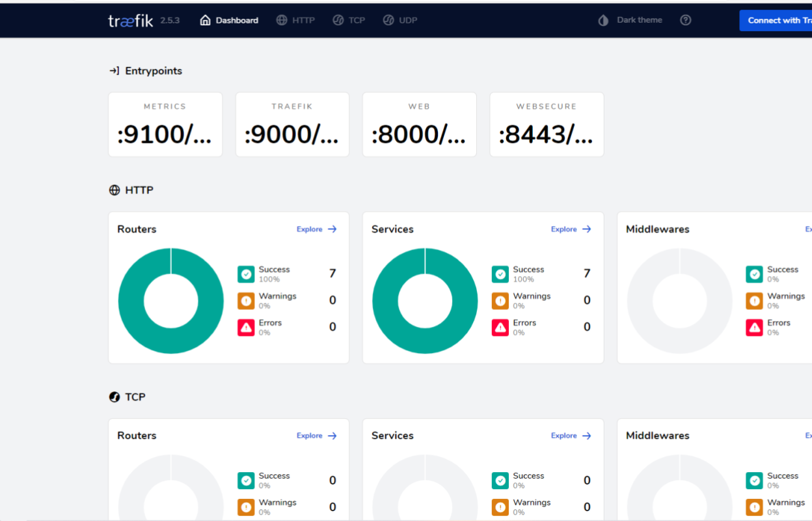Viewport: 812px width, 521px height.
Task: Open the Dashboard tab
Action: click(229, 20)
